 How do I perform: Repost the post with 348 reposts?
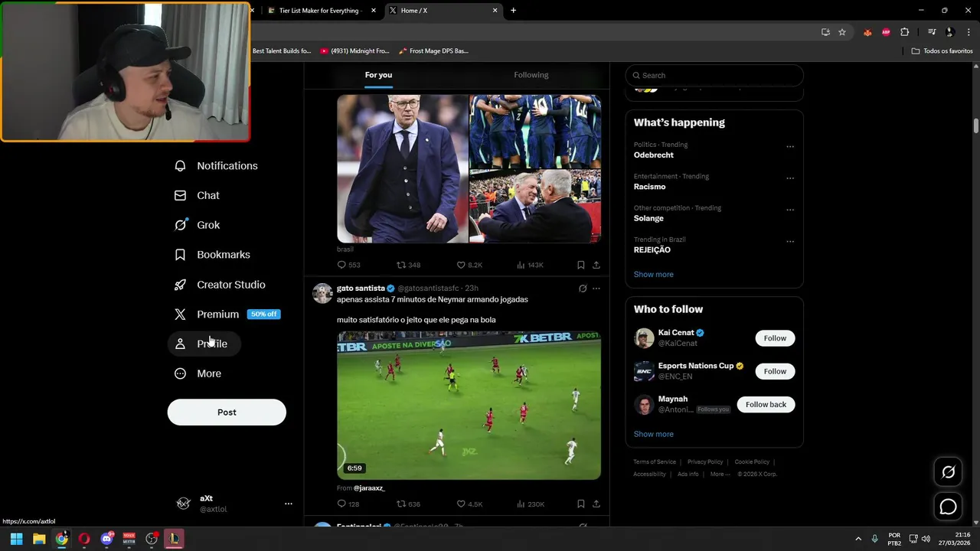(x=408, y=265)
